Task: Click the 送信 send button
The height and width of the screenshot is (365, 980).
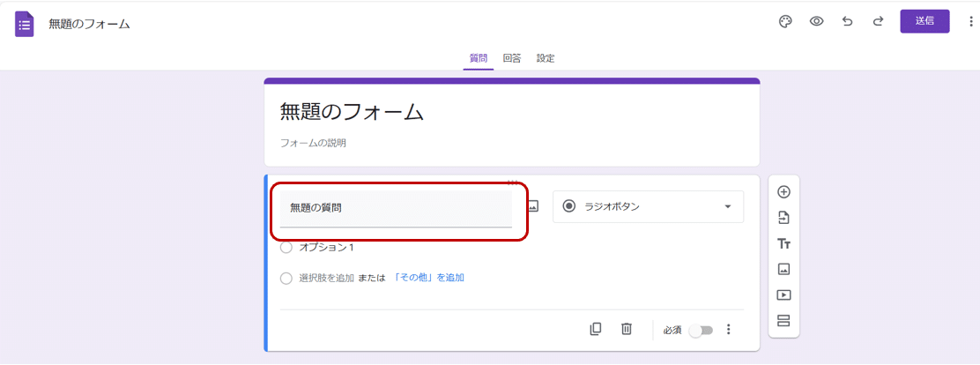Action: [x=924, y=21]
